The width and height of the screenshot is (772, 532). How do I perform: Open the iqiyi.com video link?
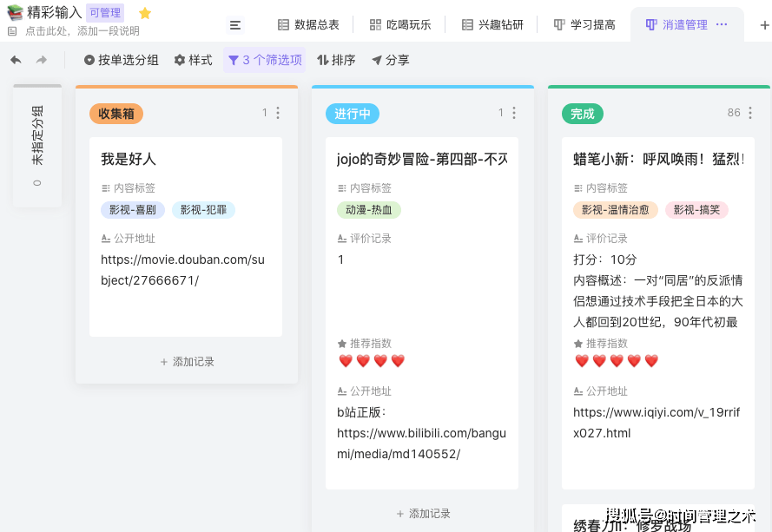[x=657, y=423]
